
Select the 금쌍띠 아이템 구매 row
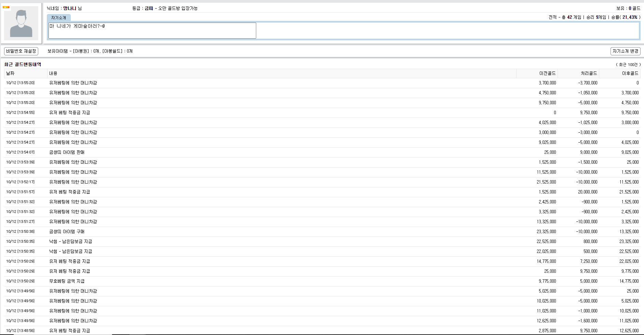[x=67, y=232]
